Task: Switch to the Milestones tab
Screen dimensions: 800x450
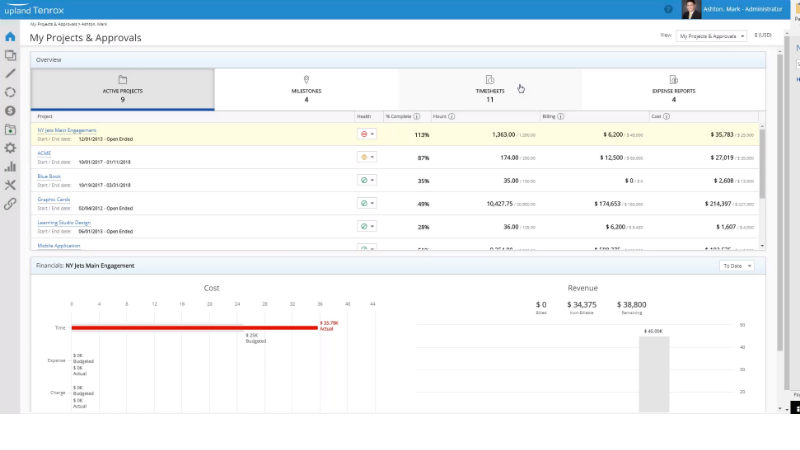Action: 306,89
